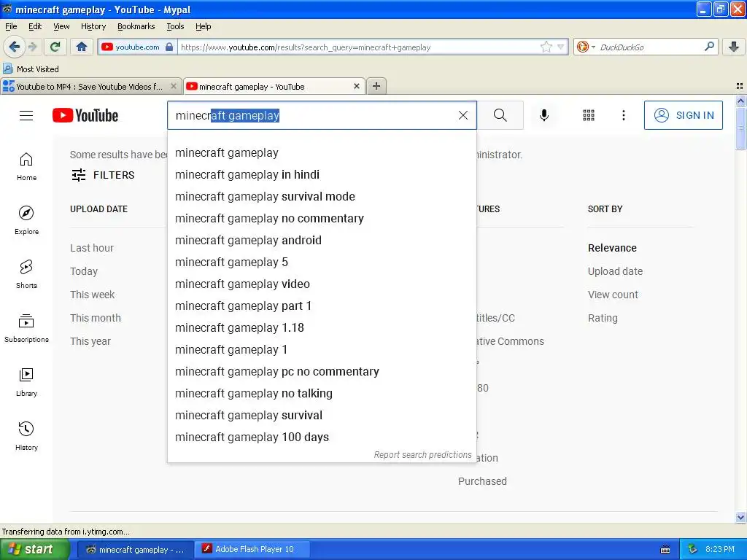The height and width of the screenshot is (560, 747).
Task: Open the History menu
Action: click(x=93, y=26)
